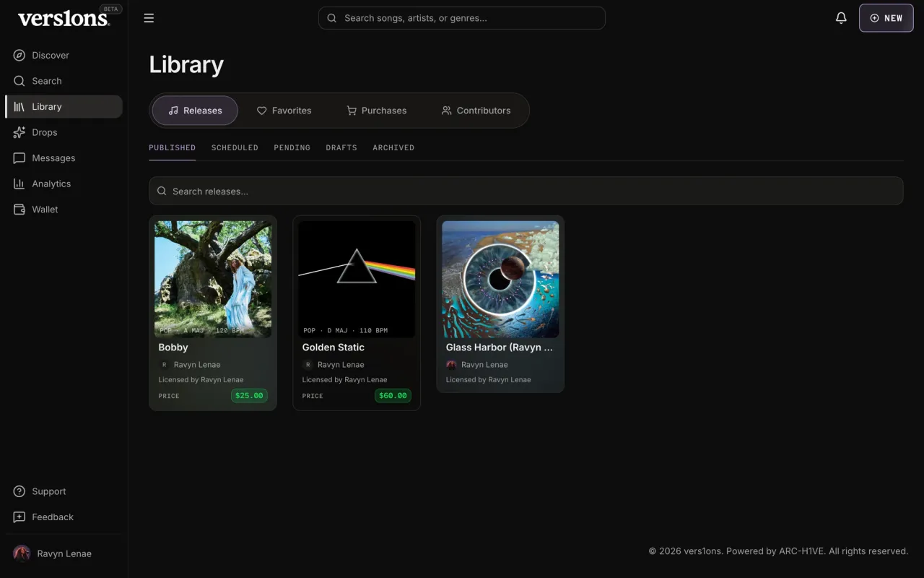Open Drops in the sidebar
This screenshot has width=924, height=578.
64,132
